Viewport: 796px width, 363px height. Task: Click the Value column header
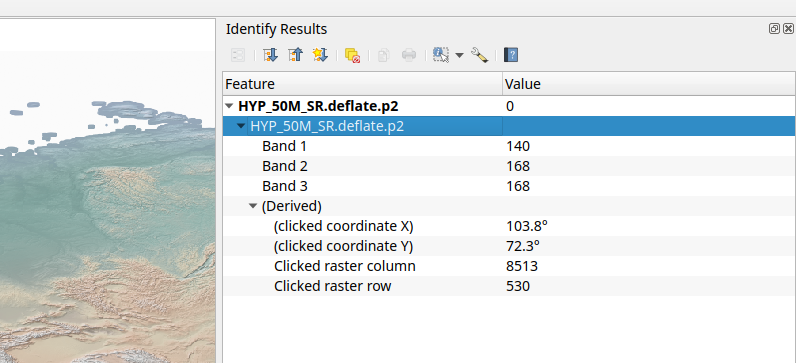pyautogui.click(x=649, y=84)
